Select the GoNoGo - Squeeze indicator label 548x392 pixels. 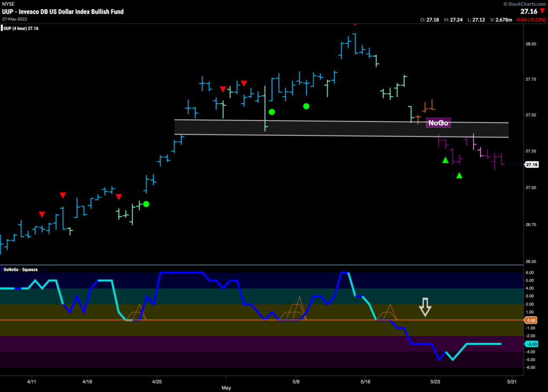click(20, 270)
